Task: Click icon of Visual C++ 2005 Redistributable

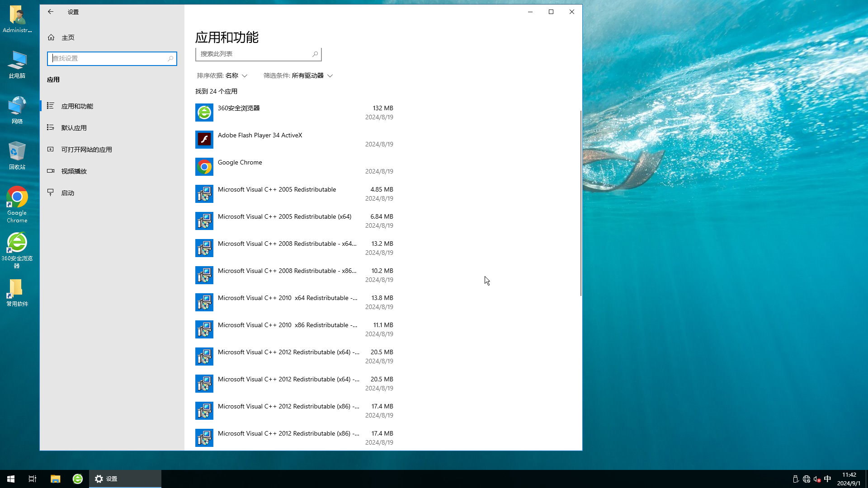Action: pos(204,194)
